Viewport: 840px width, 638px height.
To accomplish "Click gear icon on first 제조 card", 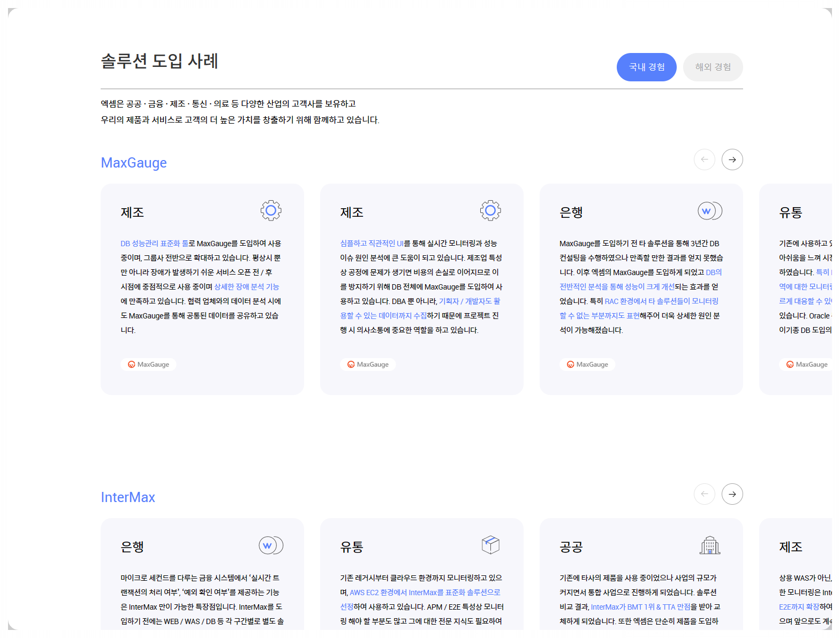I will [271, 210].
